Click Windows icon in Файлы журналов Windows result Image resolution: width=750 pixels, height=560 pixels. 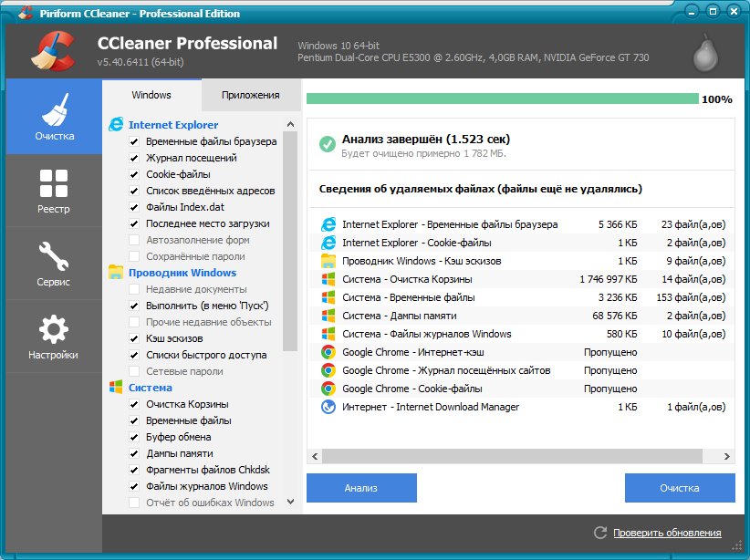click(x=328, y=334)
